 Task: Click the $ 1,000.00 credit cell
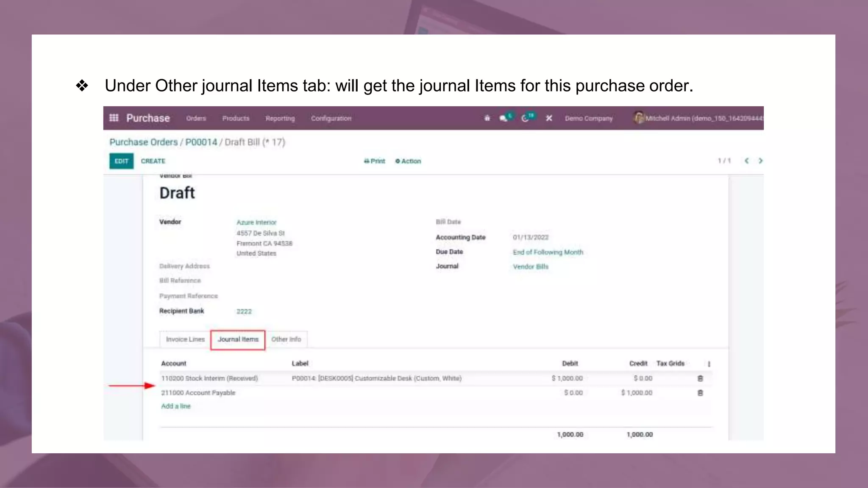[637, 393]
